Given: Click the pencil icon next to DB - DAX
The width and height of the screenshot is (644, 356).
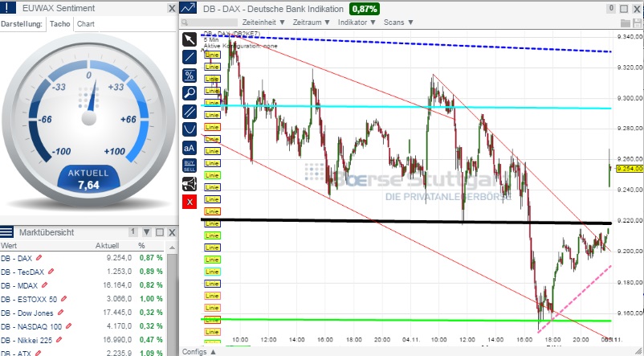Looking at the screenshot, I should [39, 258].
